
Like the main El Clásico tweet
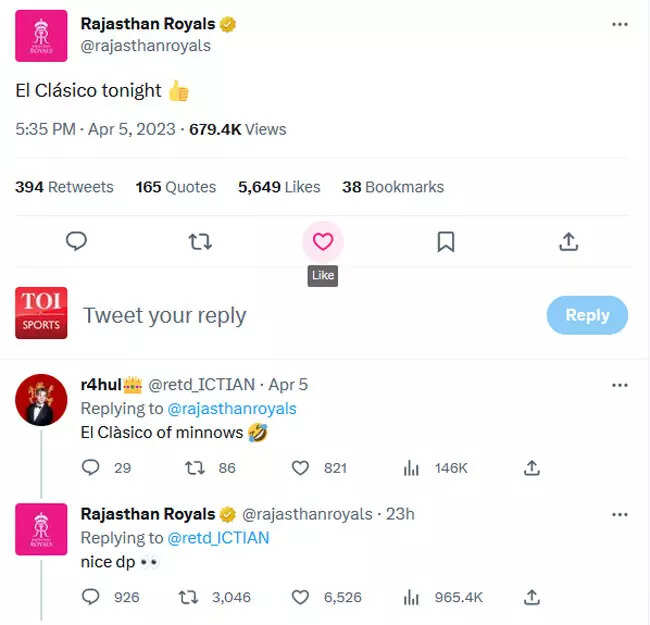[x=322, y=241]
